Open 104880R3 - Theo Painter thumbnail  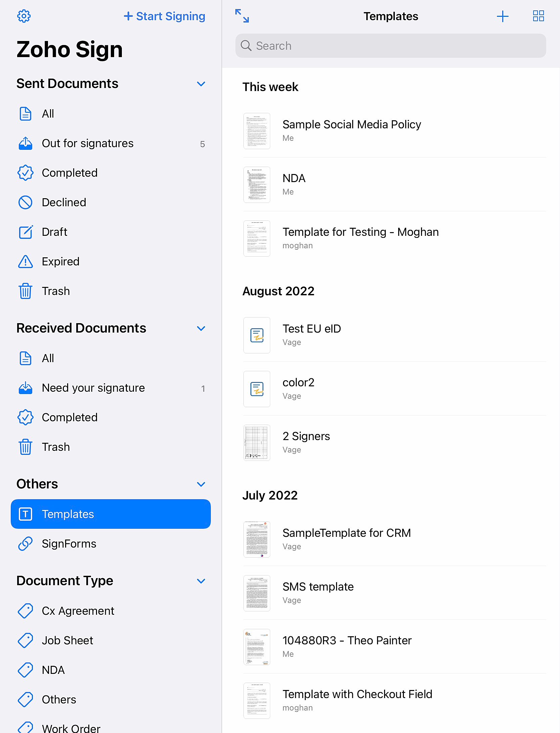(257, 647)
